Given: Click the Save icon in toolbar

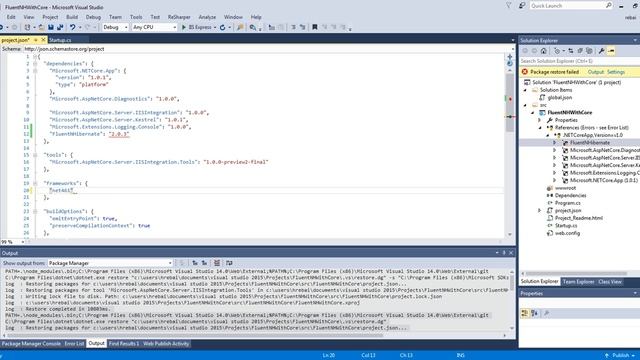Looking at the screenshot, I should [x=51, y=27].
